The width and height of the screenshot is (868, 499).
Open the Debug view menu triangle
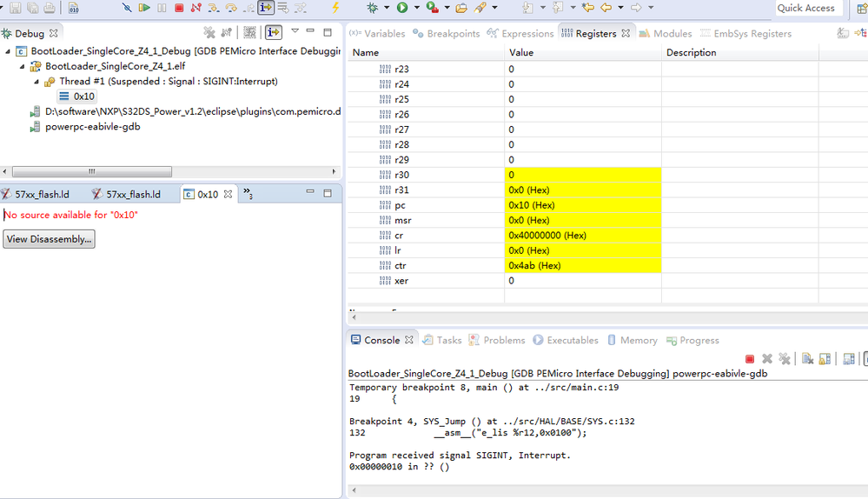pyautogui.click(x=295, y=31)
